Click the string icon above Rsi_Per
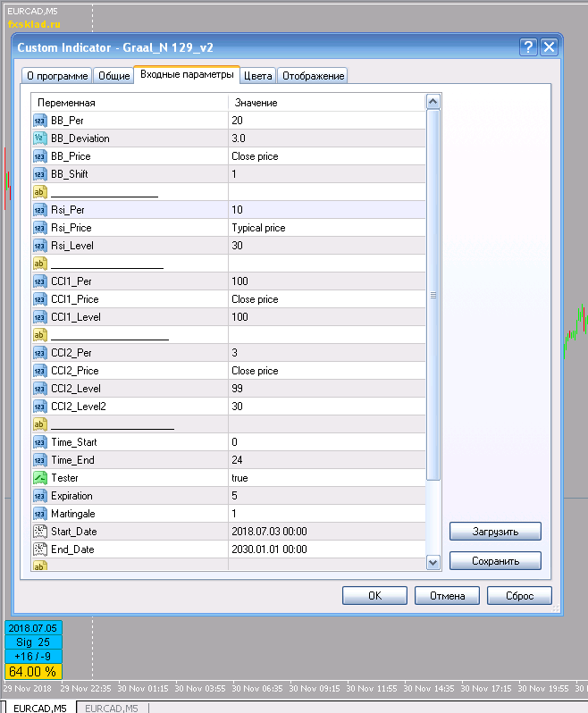Screen dimensions: 588x713 (x=40, y=192)
